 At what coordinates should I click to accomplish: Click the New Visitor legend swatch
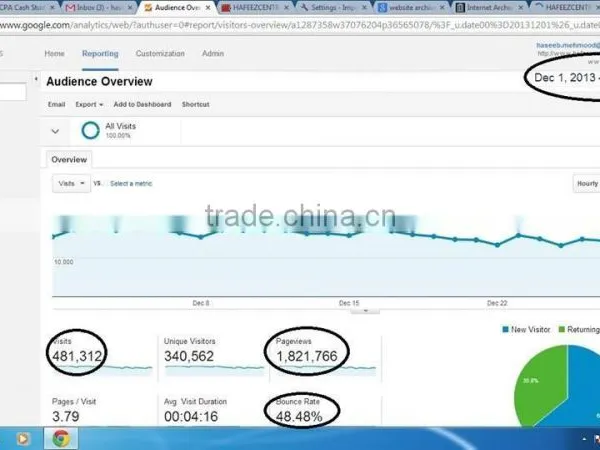point(505,329)
